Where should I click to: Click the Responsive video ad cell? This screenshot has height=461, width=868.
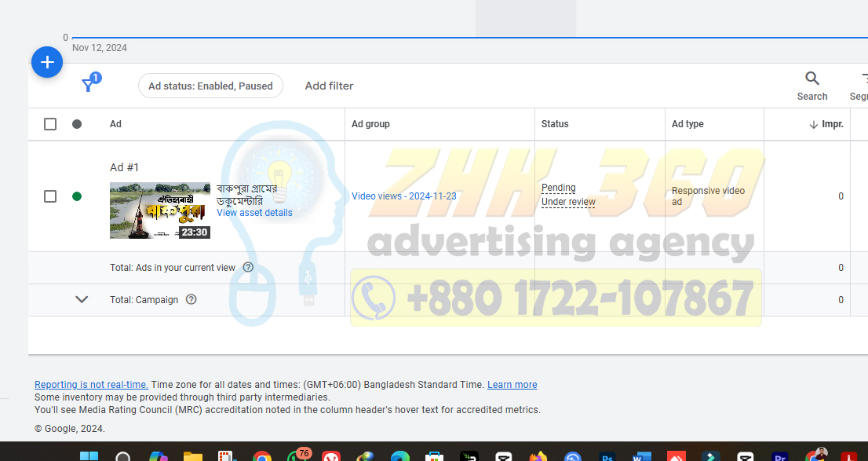(708, 196)
